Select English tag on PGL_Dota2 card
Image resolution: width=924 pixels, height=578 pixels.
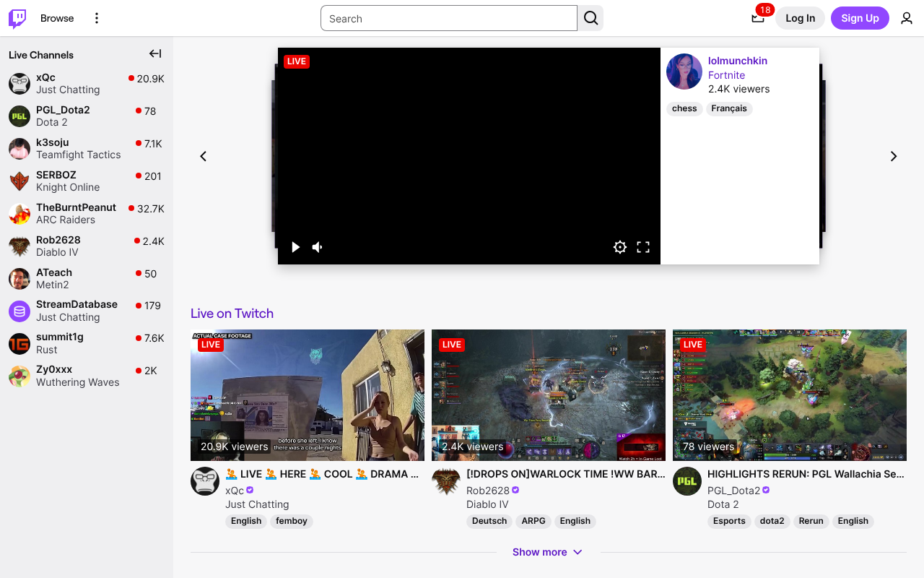tap(853, 521)
